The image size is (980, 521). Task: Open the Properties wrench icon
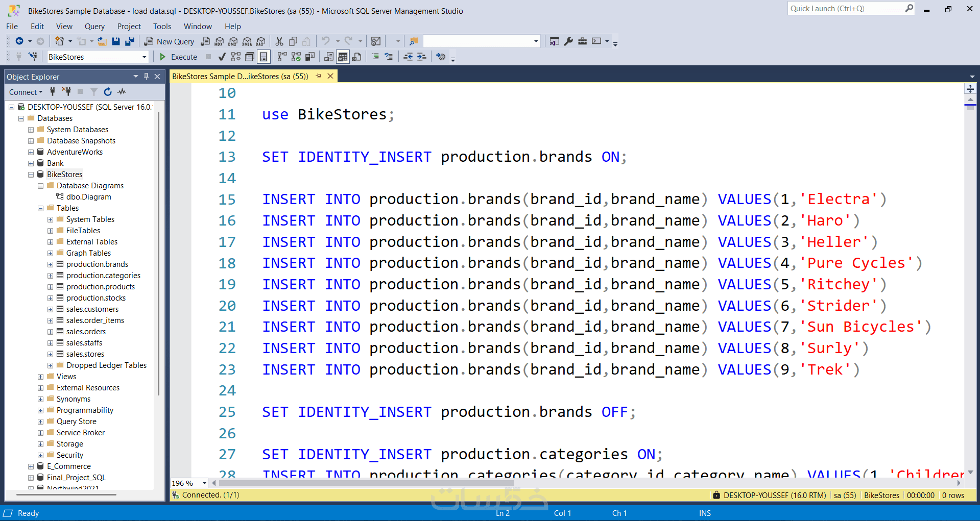(568, 41)
